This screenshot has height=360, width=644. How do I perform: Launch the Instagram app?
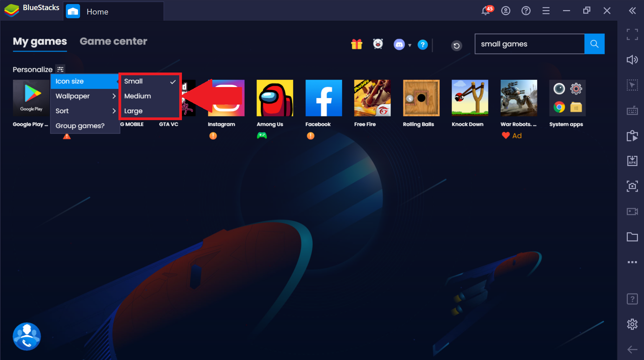click(226, 98)
